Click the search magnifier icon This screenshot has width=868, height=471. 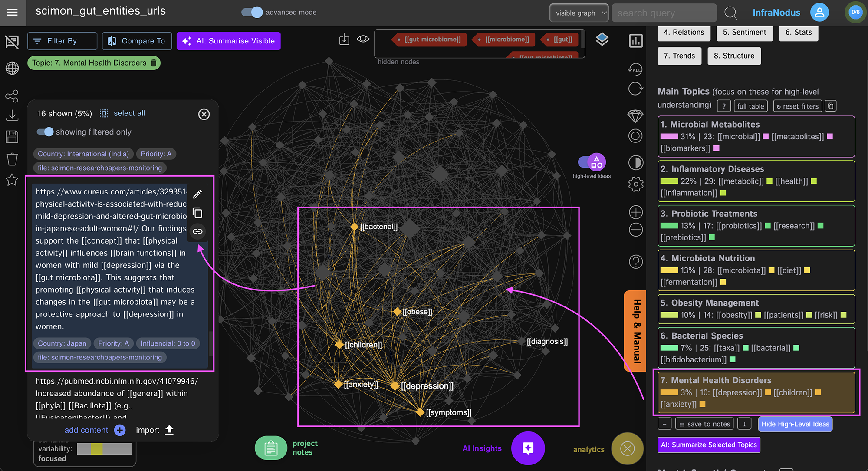pos(731,13)
